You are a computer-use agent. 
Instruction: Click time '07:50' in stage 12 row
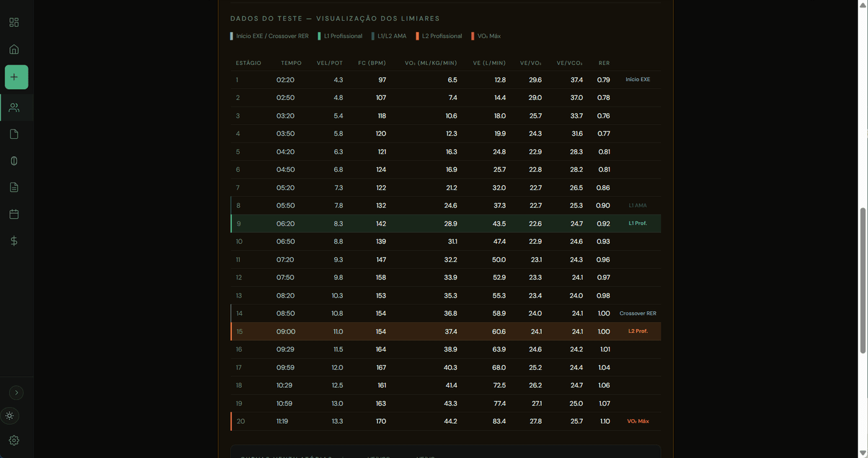(285, 278)
